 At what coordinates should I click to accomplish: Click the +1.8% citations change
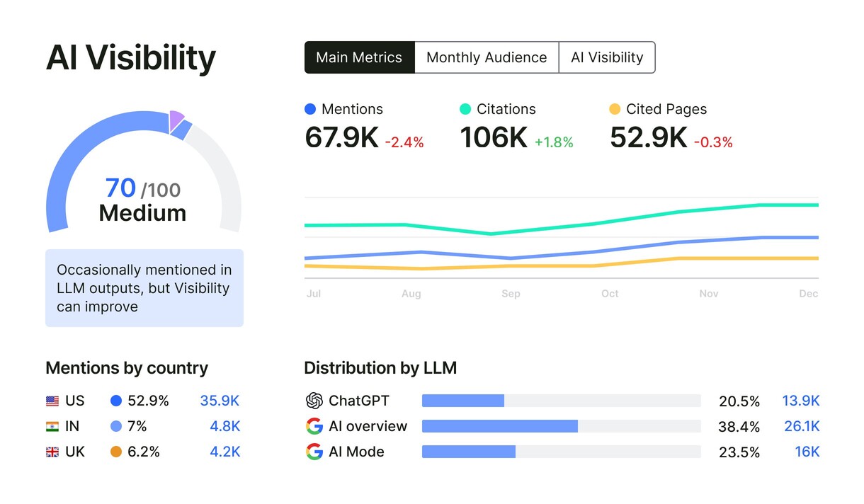click(554, 142)
